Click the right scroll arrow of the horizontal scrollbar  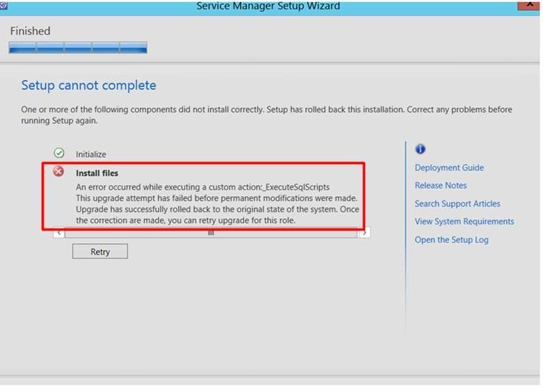pos(364,233)
